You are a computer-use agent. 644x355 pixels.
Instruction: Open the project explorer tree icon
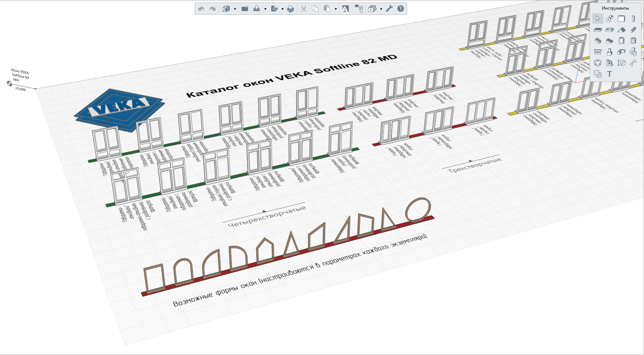click(x=359, y=9)
